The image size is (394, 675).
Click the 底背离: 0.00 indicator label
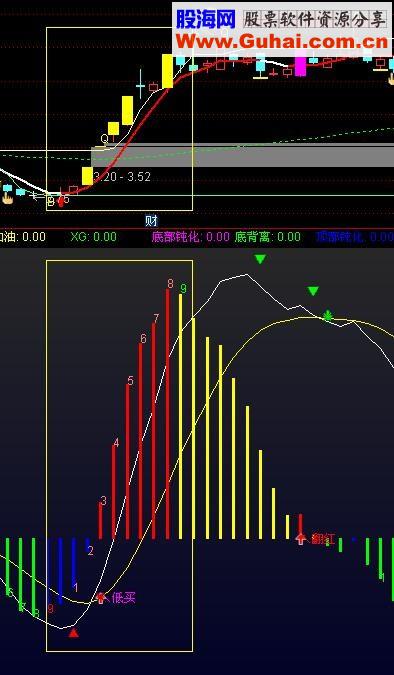click(267, 236)
